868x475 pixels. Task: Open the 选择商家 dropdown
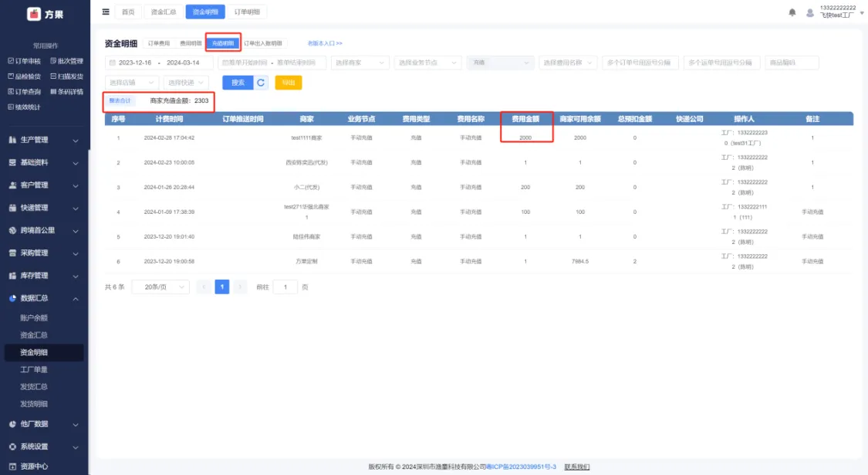(360, 63)
